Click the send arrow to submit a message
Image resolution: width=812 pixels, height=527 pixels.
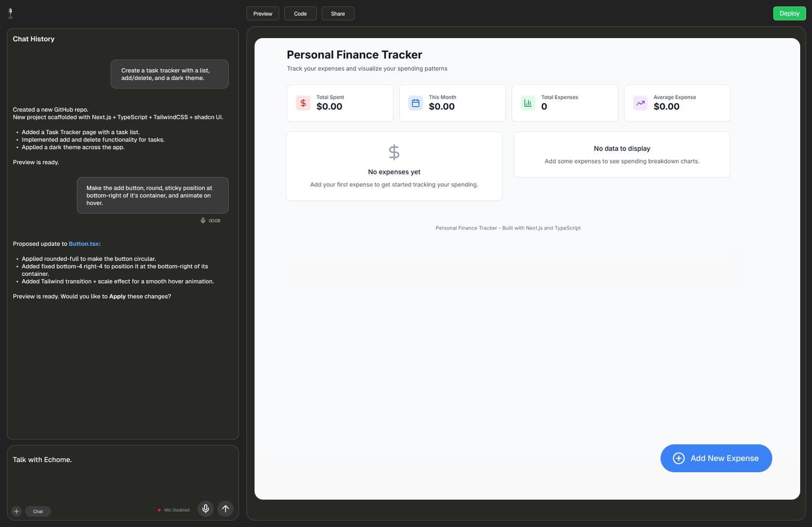[x=225, y=509]
